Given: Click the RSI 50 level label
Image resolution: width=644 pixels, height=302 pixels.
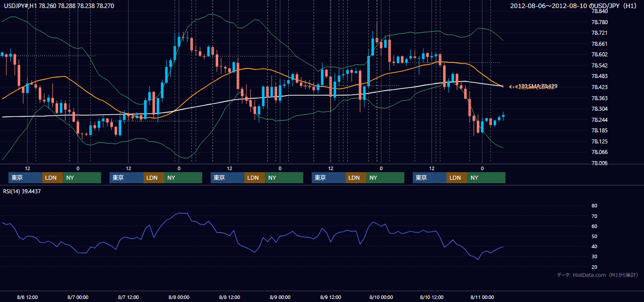Looking at the screenshot, I should coord(594,236).
